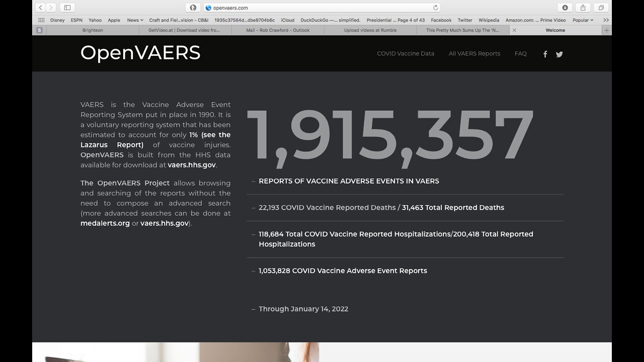Image resolution: width=644 pixels, height=362 pixels.
Task: Show more bookmarks with double-chevron
Action: coord(605,20)
